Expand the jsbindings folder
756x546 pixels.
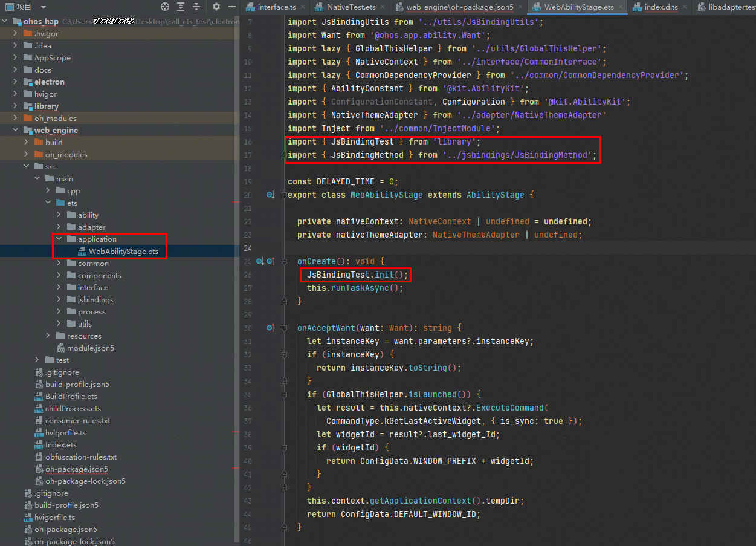pyautogui.click(x=60, y=300)
